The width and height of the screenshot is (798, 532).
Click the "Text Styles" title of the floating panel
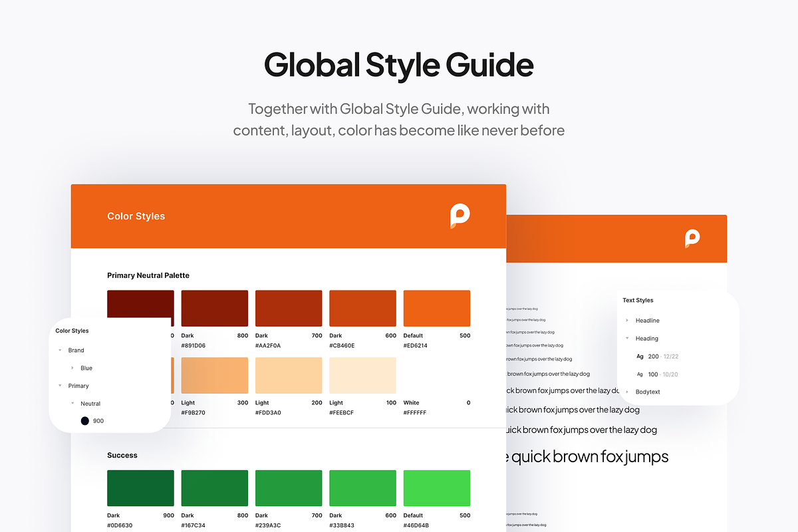click(638, 301)
